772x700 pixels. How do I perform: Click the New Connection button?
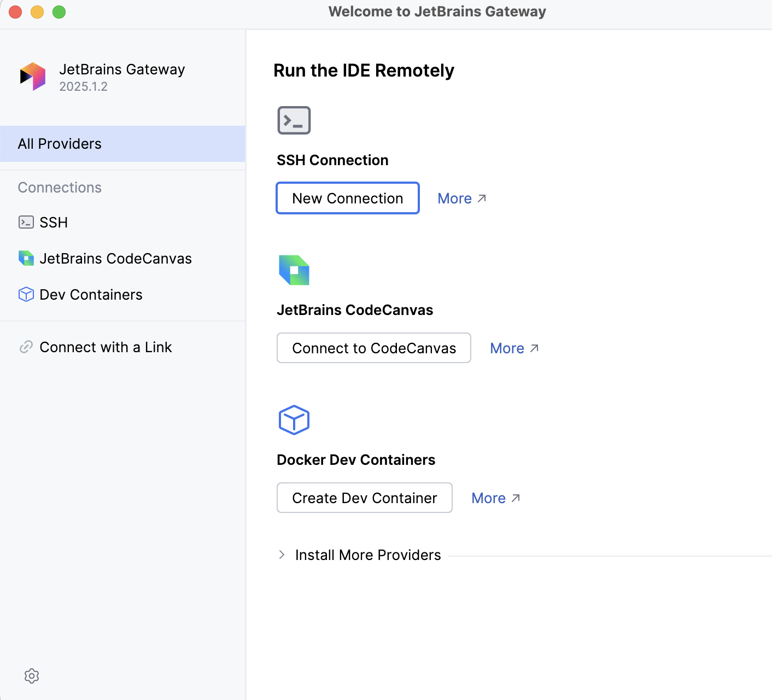click(x=347, y=198)
